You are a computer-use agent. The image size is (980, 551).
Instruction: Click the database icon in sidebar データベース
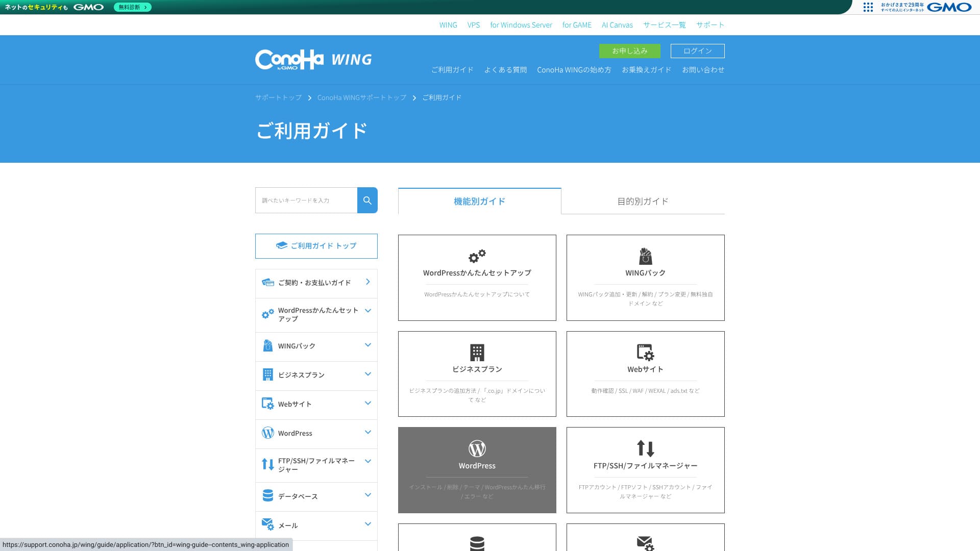(267, 495)
